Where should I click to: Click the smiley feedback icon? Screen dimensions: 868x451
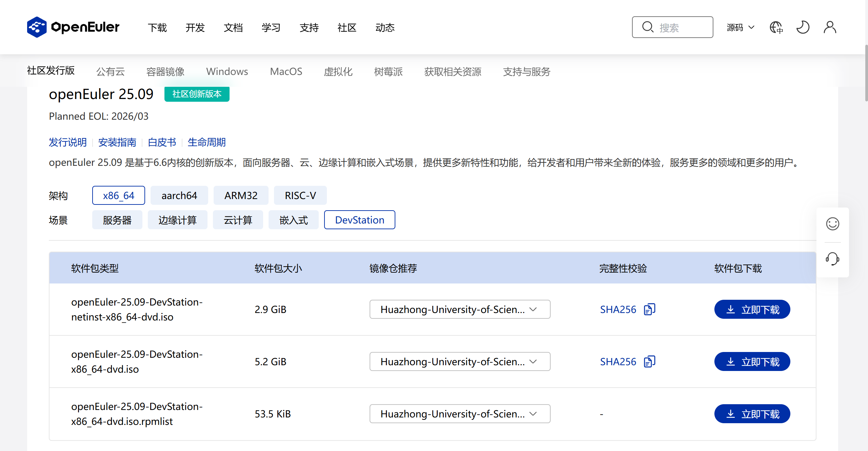(832, 224)
